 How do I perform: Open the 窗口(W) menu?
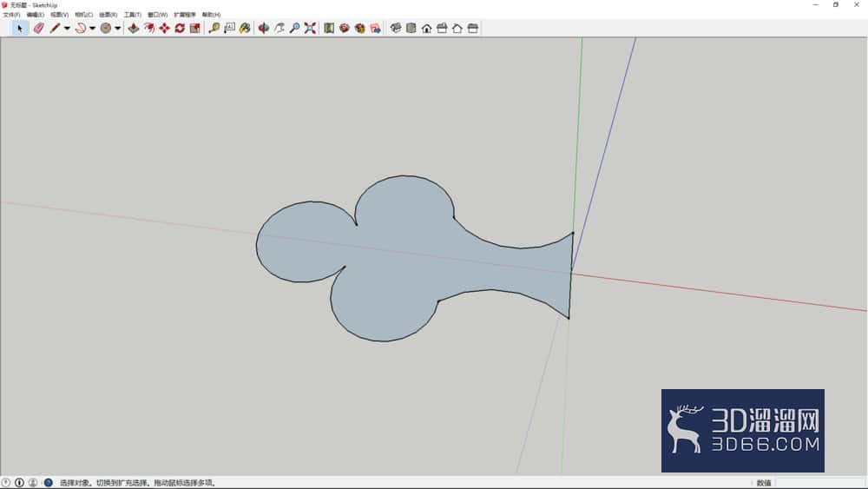tap(158, 15)
